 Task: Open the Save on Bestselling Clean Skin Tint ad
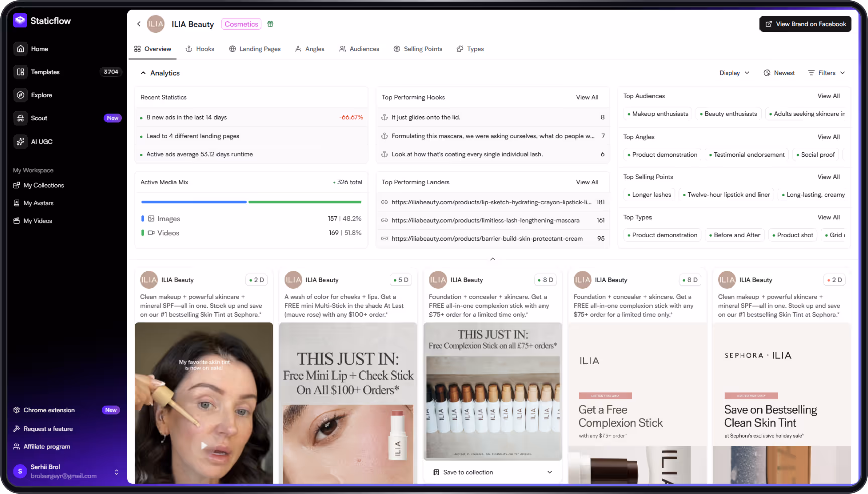[782, 403]
